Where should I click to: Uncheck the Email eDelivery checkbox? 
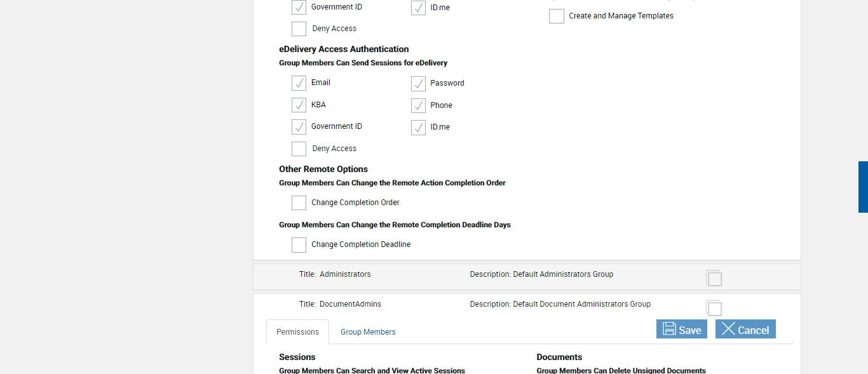[299, 83]
